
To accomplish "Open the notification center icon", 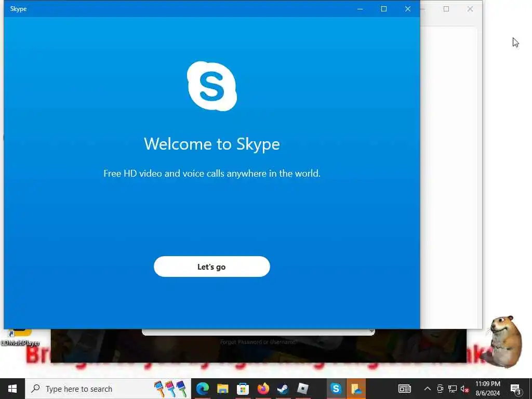I will point(515,389).
